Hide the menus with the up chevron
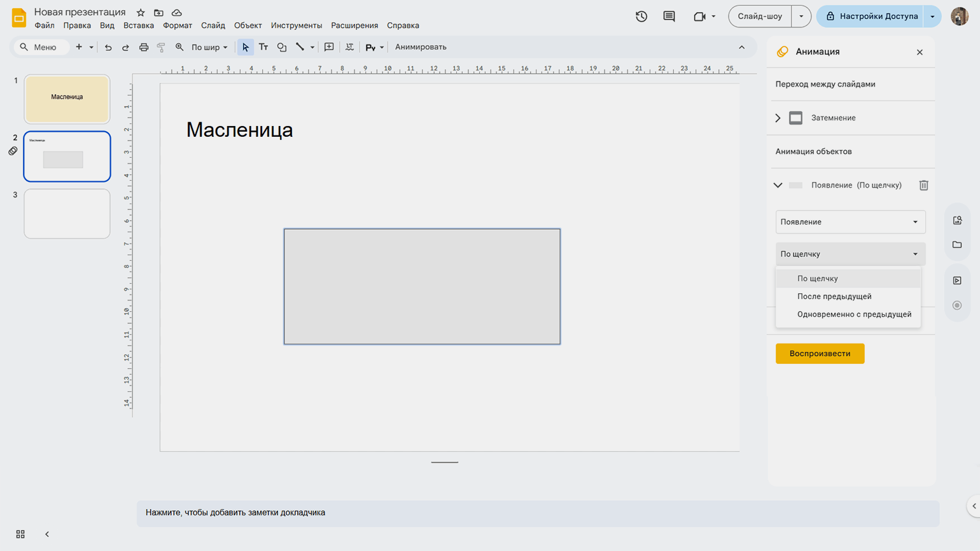 coord(741,47)
